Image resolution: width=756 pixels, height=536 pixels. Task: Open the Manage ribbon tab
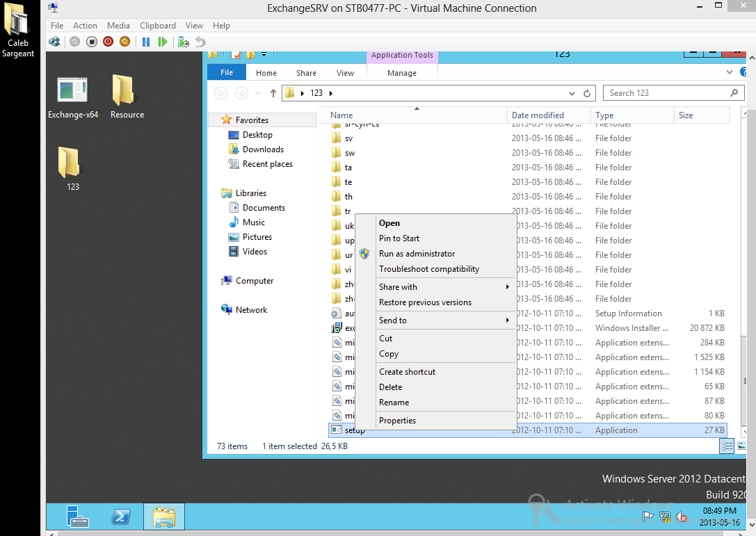(401, 73)
